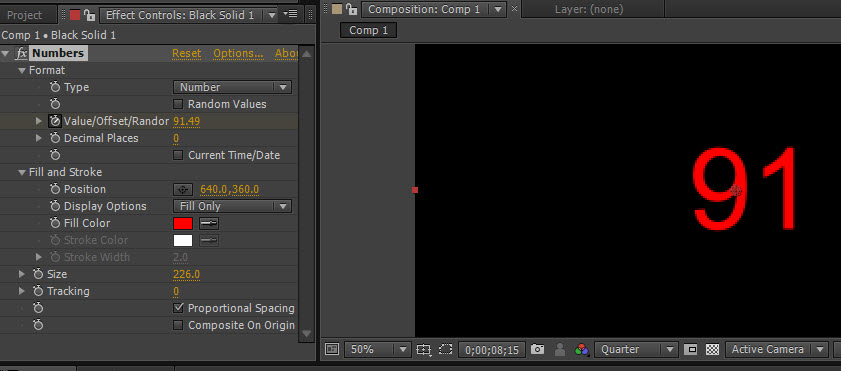Viewport: 841px width, 371px height.
Task: Enable Random Values checkbox
Action: [x=178, y=104]
